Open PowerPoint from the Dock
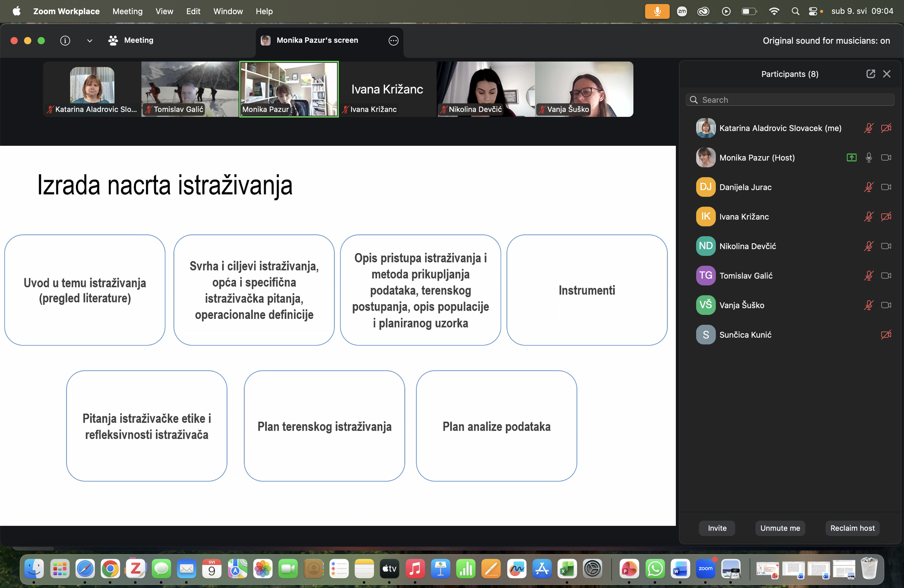Screen dimensions: 904x588 point(630,568)
